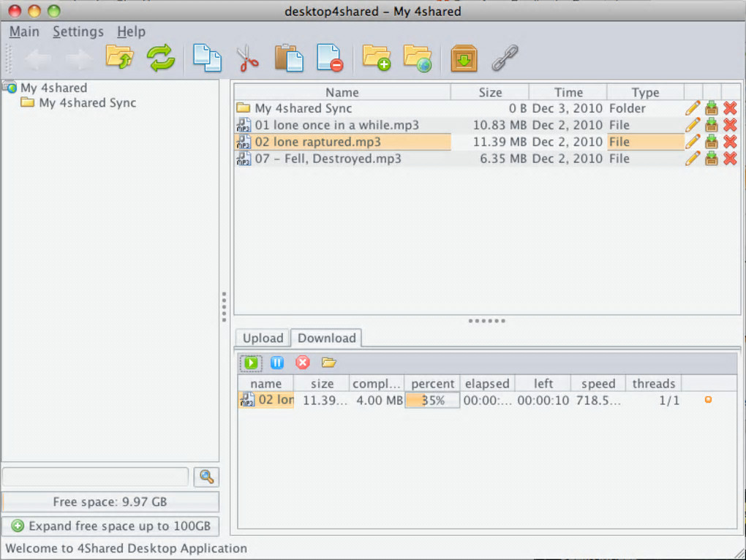The width and height of the screenshot is (746, 560).
Task: Select My 4shared Sync in left tree
Action: 87,103
